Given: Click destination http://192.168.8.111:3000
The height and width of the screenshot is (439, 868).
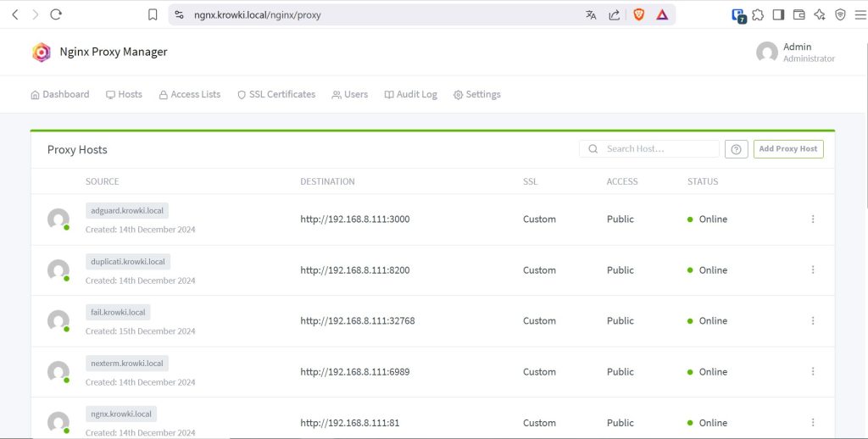Looking at the screenshot, I should 355,219.
